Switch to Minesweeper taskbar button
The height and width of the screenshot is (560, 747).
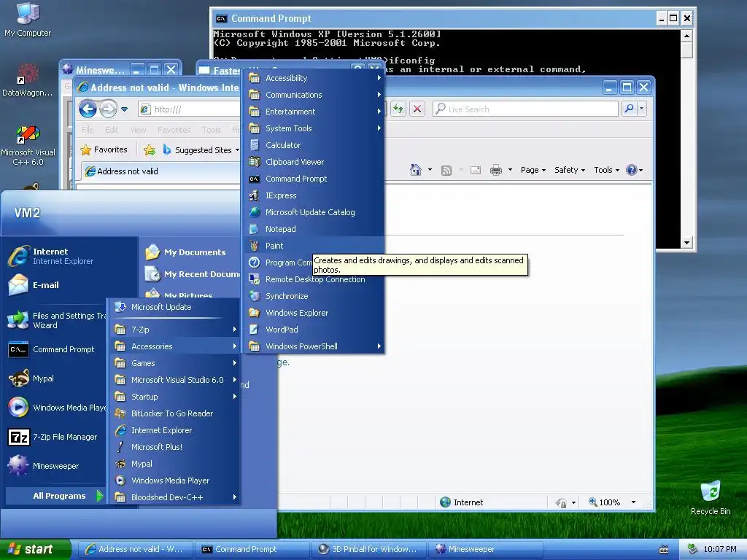pyautogui.click(x=485, y=549)
